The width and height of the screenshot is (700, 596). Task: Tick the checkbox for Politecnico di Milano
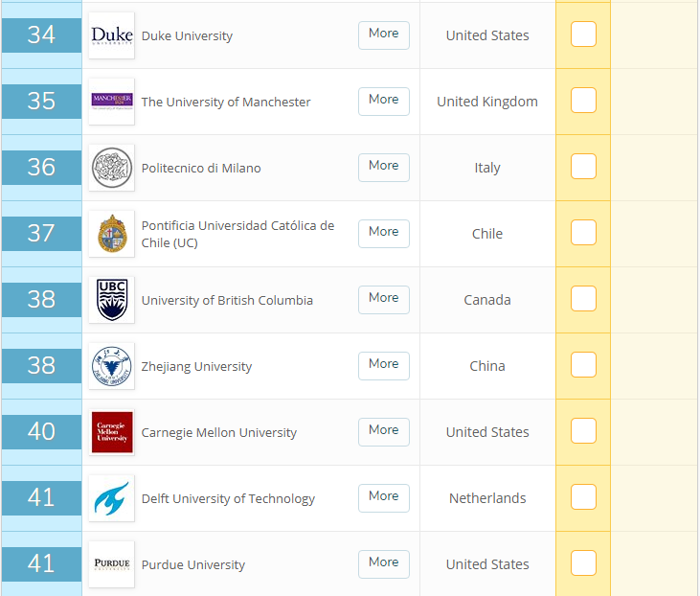click(x=583, y=167)
